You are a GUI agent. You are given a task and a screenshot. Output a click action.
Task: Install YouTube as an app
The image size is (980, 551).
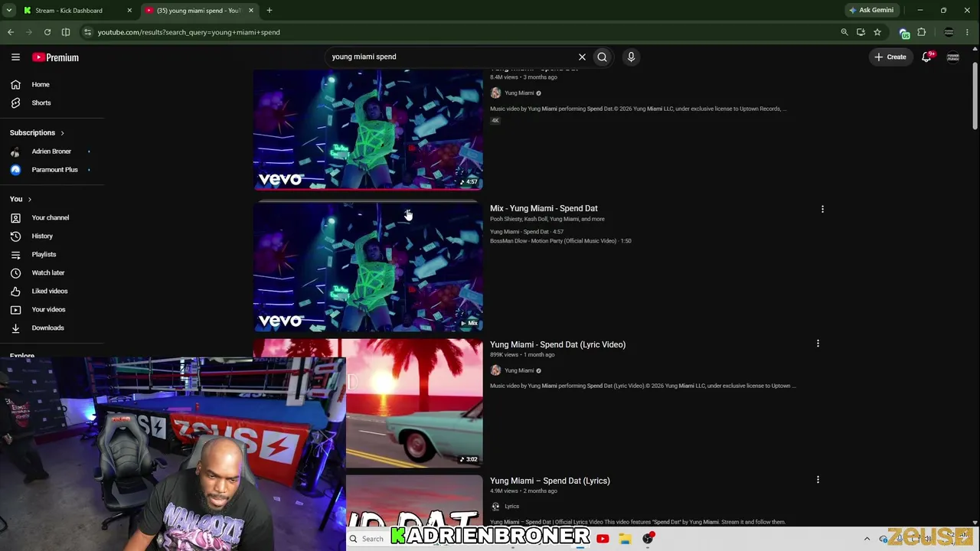861,32
